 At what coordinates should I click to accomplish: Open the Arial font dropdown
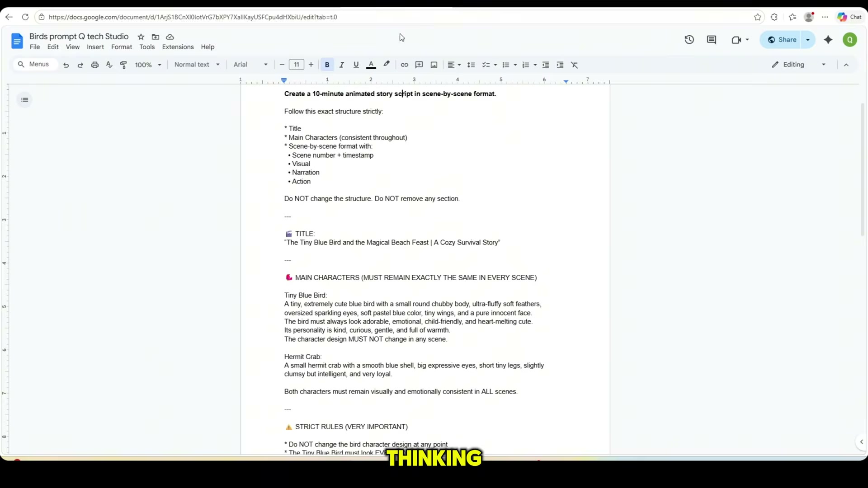tap(250, 65)
